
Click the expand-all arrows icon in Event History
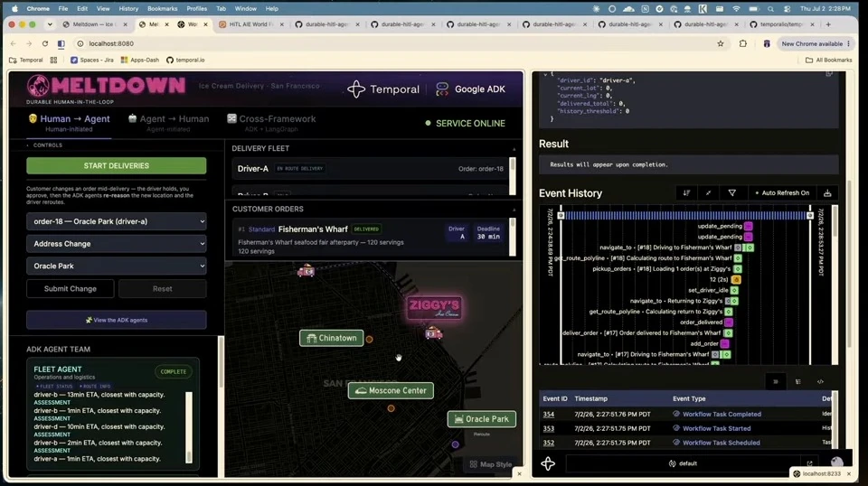click(x=709, y=193)
